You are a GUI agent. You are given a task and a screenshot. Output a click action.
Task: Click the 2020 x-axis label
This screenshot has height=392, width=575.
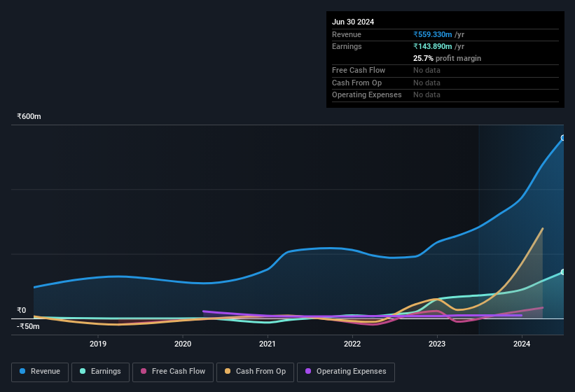[x=183, y=344]
